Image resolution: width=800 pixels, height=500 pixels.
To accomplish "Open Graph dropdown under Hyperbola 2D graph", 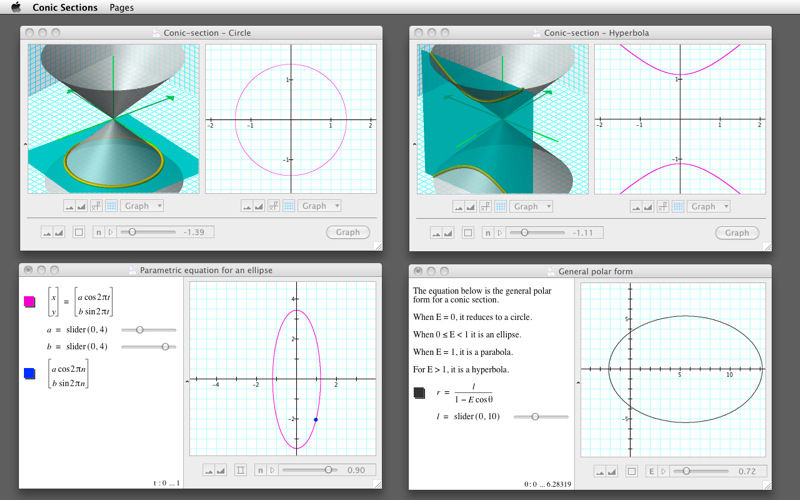I will click(x=709, y=207).
